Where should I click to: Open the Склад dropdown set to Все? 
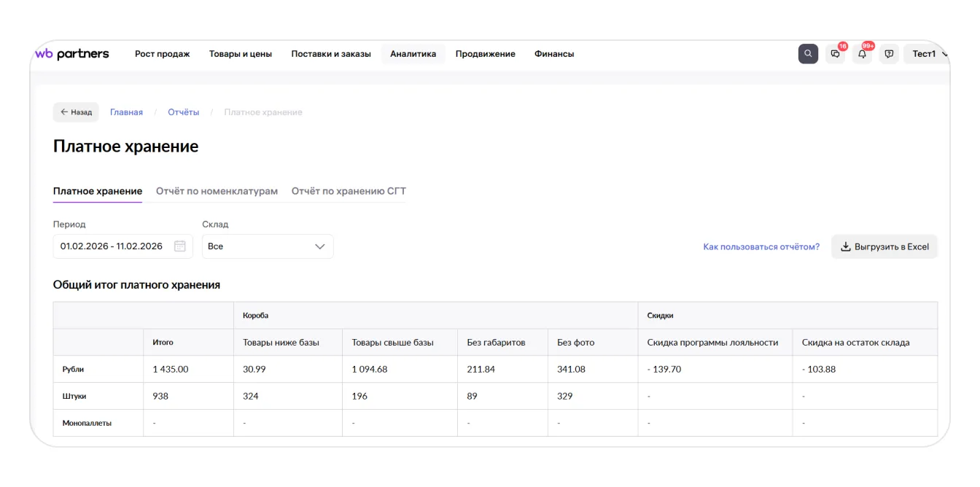point(267,246)
